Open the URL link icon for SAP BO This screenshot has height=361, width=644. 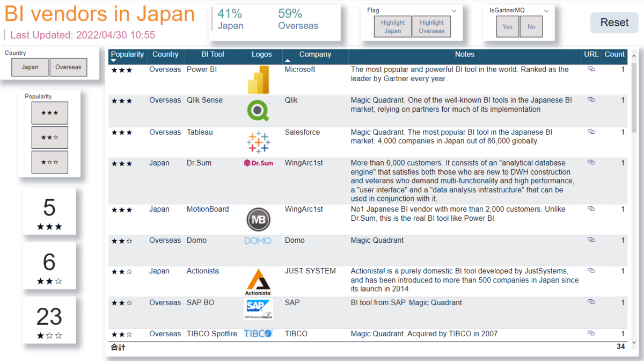591,302
